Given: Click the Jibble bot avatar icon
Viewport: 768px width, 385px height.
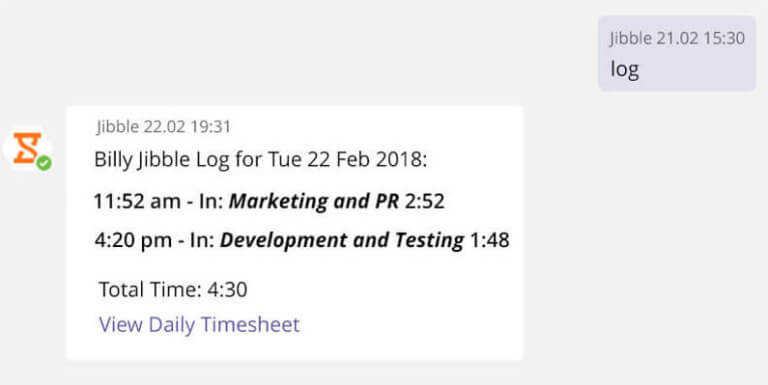Looking at the screenshot, I should click(27, 148).
